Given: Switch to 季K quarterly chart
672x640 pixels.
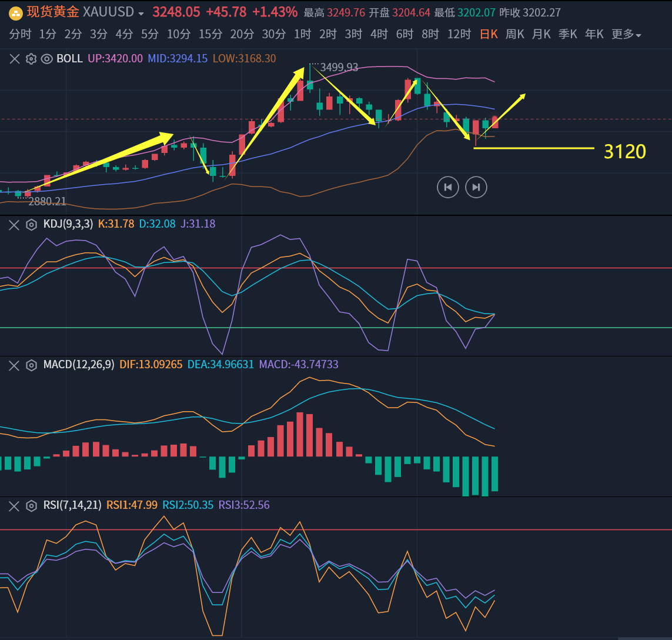Looking at the screenshot, I should [x=568, y=34].
